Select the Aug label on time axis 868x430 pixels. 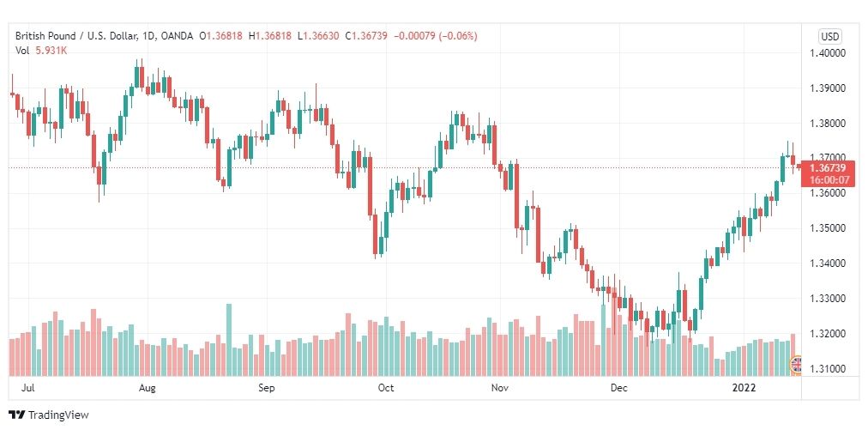tap(148, 388)
